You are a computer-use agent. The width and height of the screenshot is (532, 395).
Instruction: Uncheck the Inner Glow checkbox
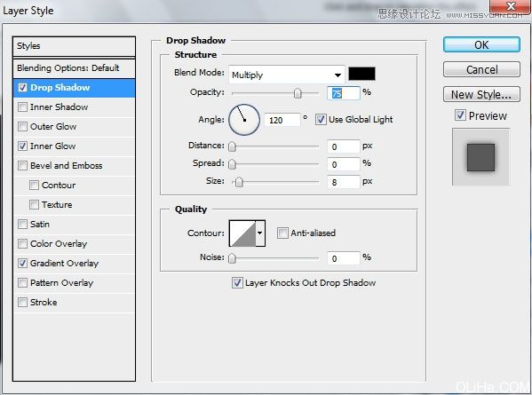click(22, 146)
